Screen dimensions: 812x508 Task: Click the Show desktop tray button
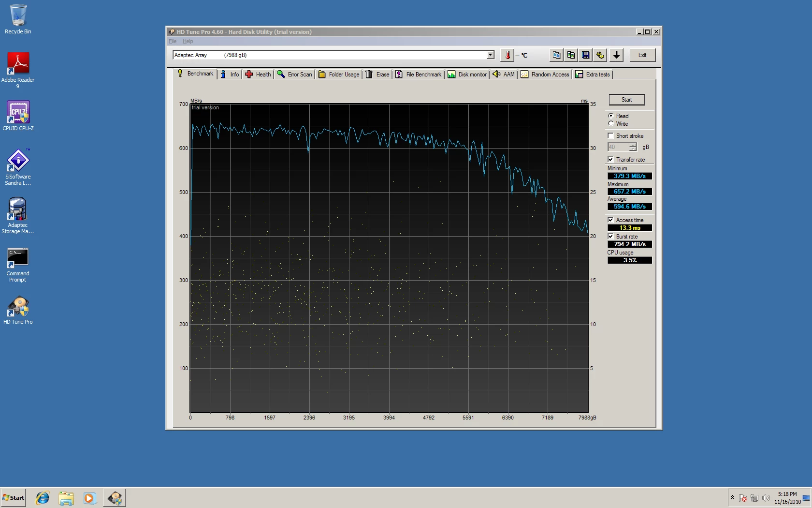click(806, 498)
